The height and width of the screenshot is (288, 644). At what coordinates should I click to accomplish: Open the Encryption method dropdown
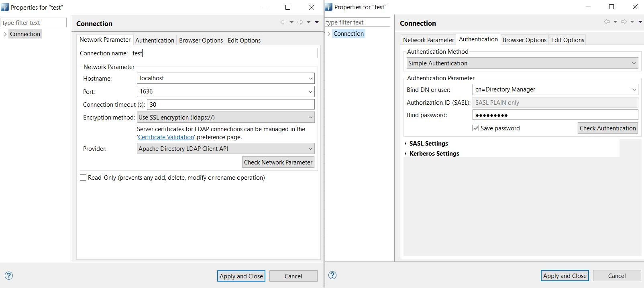(225, 118)
